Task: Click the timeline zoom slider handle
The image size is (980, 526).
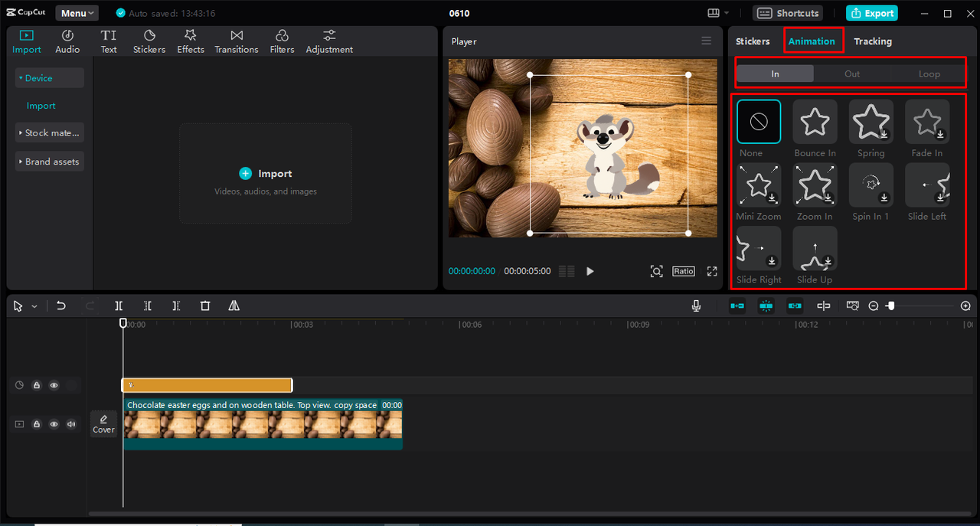Action: [x=890, y=305]
